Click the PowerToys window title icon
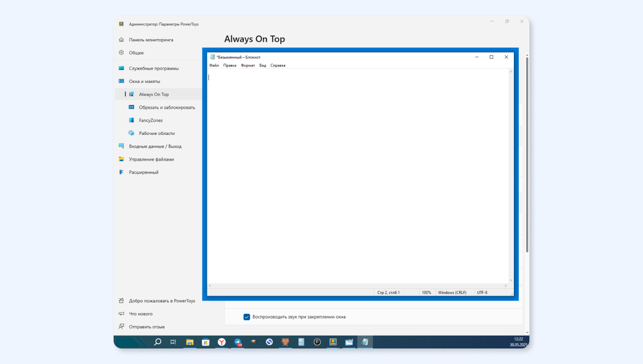This screenshot has width=643, height=364. tap(122, 24)
